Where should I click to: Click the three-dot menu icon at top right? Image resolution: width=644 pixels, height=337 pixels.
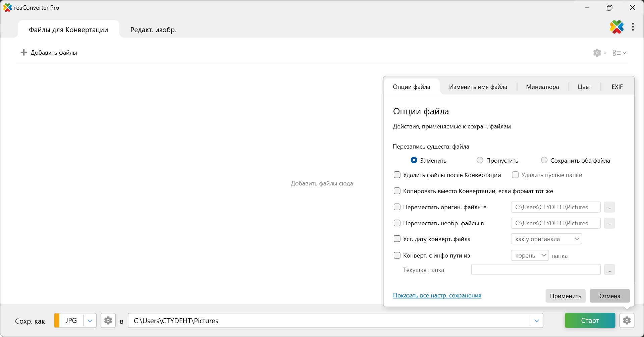click(633, 27)
